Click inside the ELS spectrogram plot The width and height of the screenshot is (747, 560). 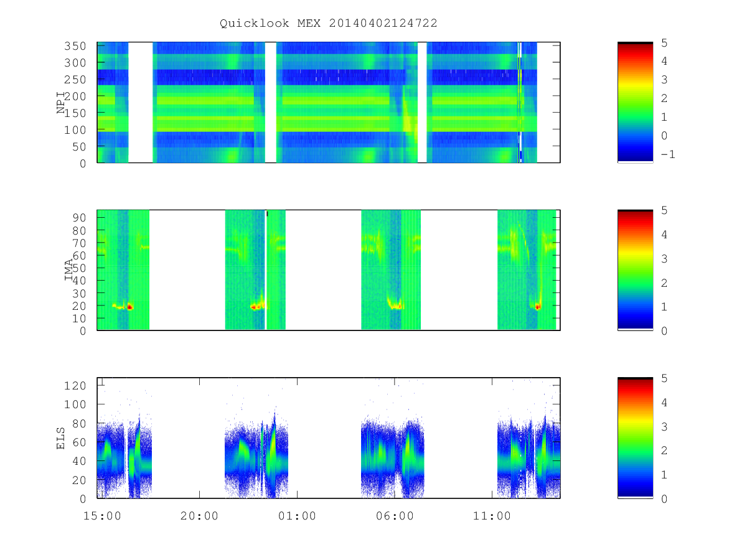pyautogui.click(x=329, y=438)
